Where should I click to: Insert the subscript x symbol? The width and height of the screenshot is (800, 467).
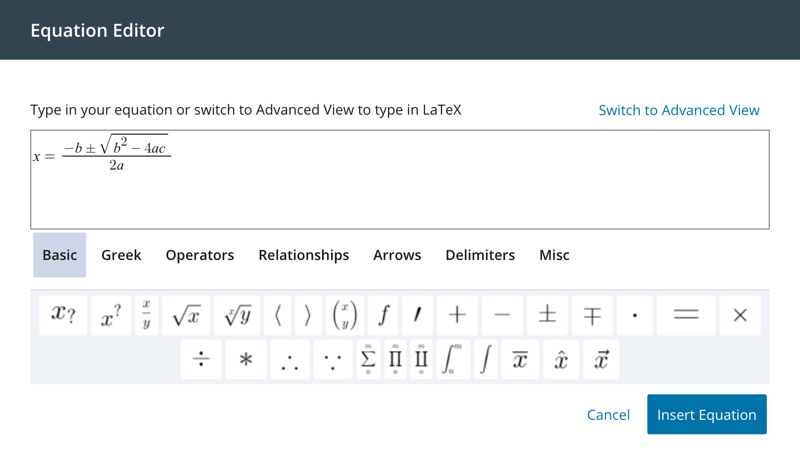click(x=63, y=315)
